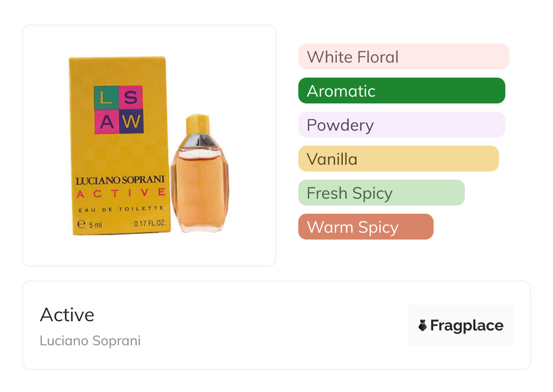Click LUCIANO SOPRANI text on box
553x392 pixels.
tap(120, 181)
